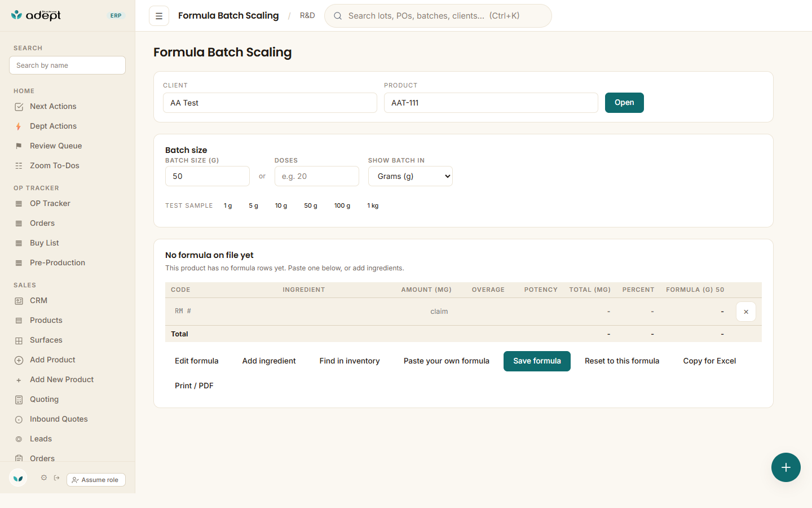
Task: Click the Assume role button
Action: click(x=96, y=480)
